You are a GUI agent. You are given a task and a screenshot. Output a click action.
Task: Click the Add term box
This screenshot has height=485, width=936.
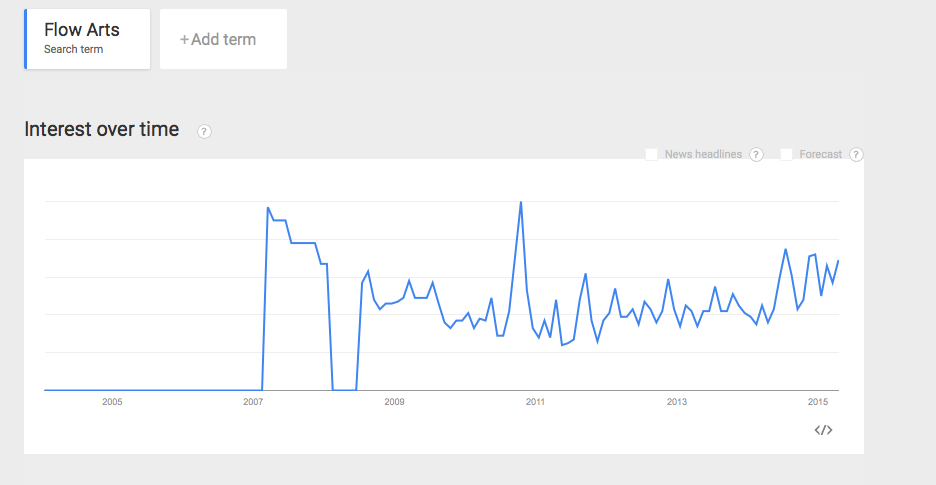pos(223,39)
